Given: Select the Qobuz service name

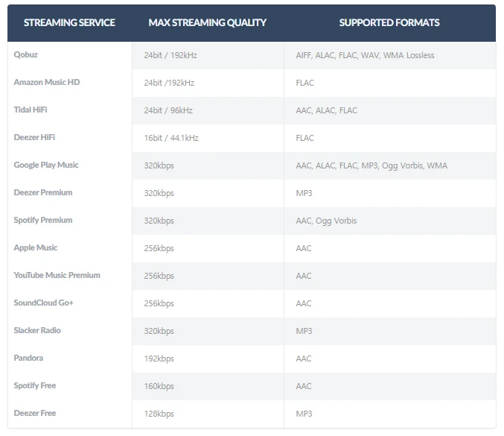Looking at the screenshot, I should 26,54.
